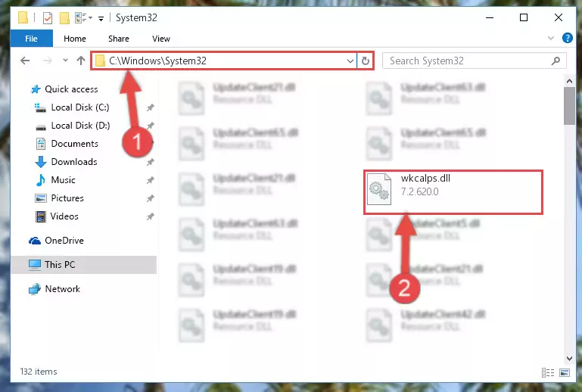Image resolution: width=582 pixels, height=392 pixels.
Task: Switch to the Home ribbon tab
Action: 75,39
